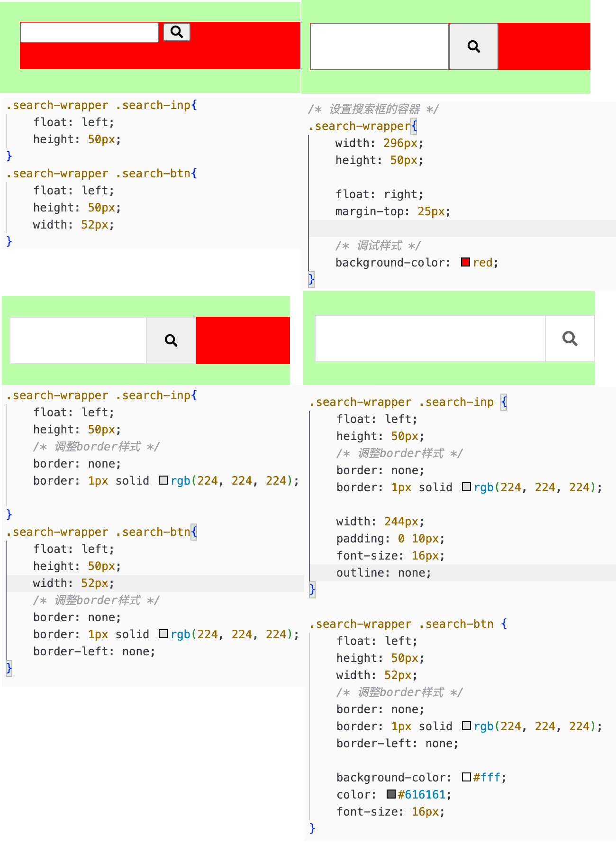This screenshot has width=616, height=845.
Task: Open the rgb swatch in bottom-left search-inp border rule
Action: [163, 480]
